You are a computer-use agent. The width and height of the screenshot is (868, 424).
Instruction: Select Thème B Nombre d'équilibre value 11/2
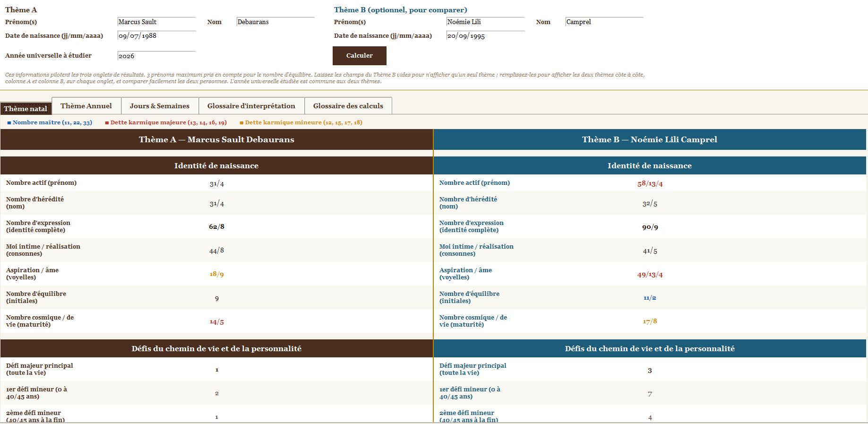[x=650, y=298]
